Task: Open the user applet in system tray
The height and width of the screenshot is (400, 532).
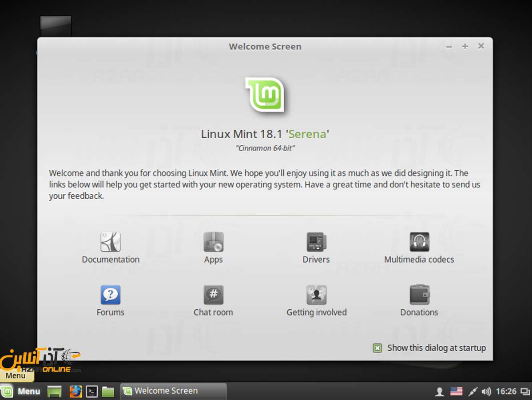Action: [440, 392]
